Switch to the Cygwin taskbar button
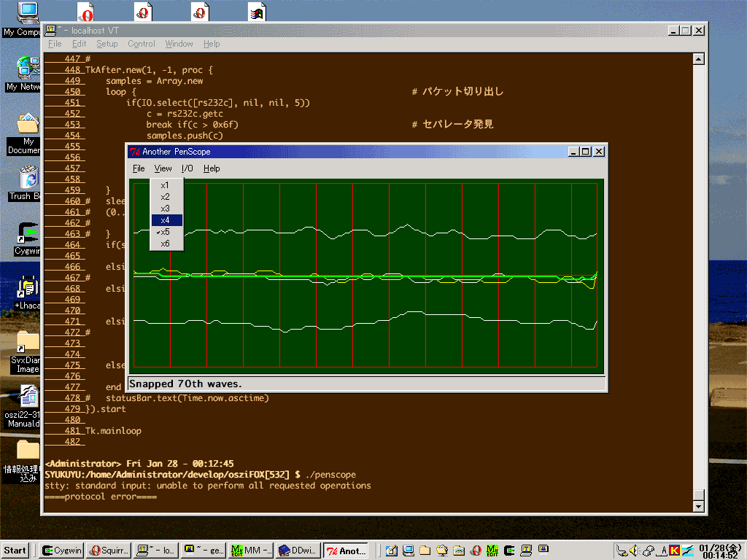This screenshot has width=747, height=560. (61, 551)
